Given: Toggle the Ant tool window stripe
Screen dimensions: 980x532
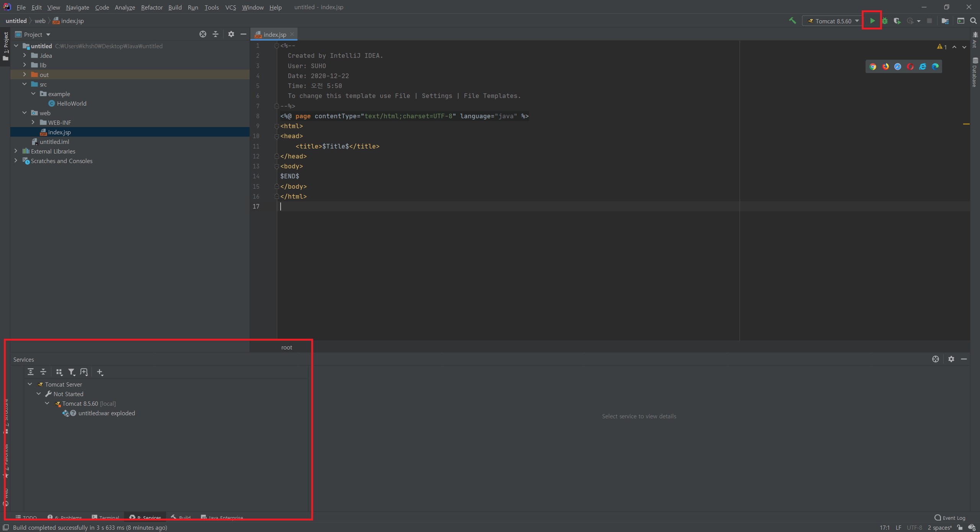Looking at the screenshot, I should point(975,40).
